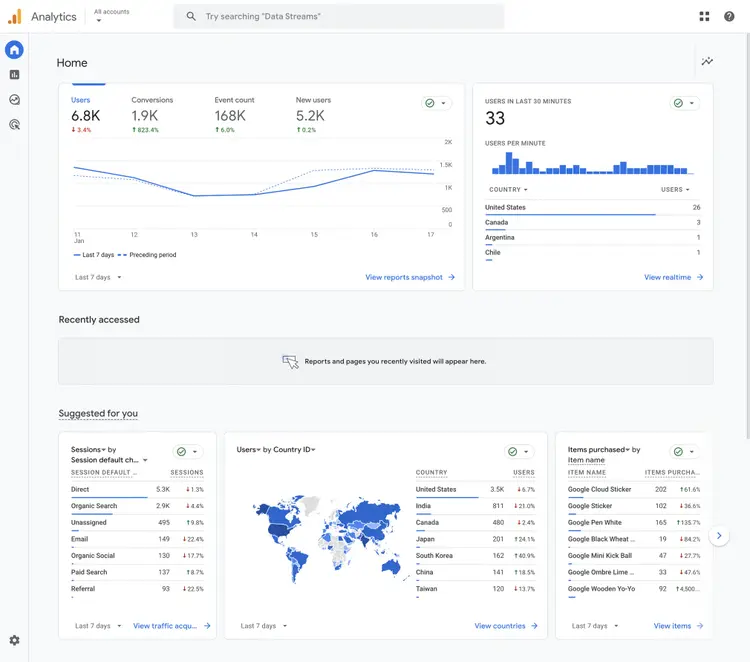Screen dimensions: 750x662
Task: Click the arrow beside View traffic acquisition
Action: click(207, 626)
